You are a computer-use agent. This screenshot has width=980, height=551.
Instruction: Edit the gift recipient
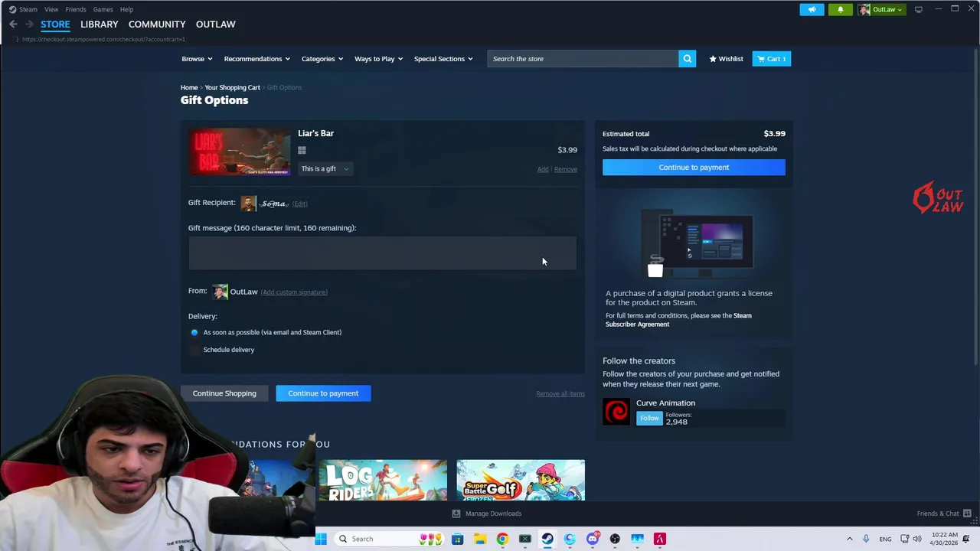pyautogui.click(x=300, y=204)
